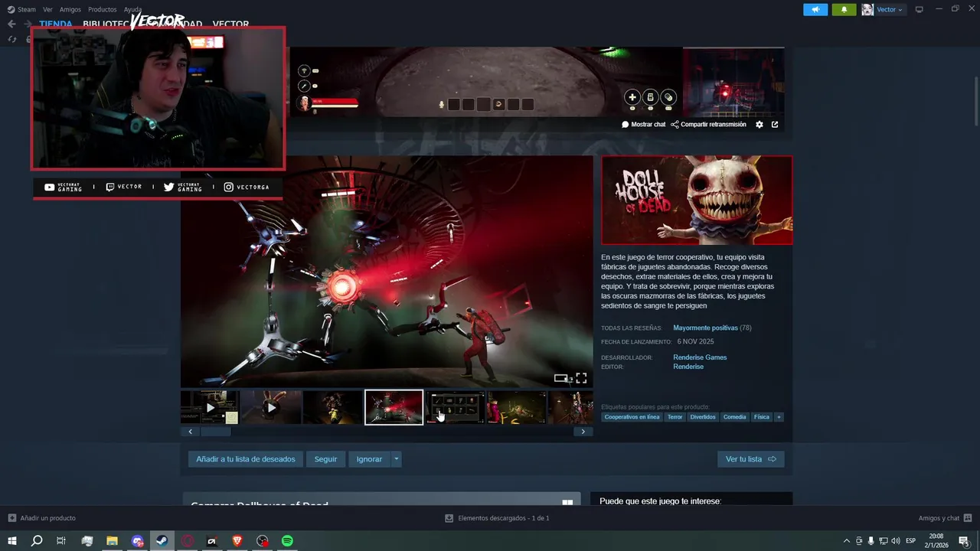This screenshot has height=551, width=980.
Task: Open Spotify from taskbar
Action: tap(287, 541)
